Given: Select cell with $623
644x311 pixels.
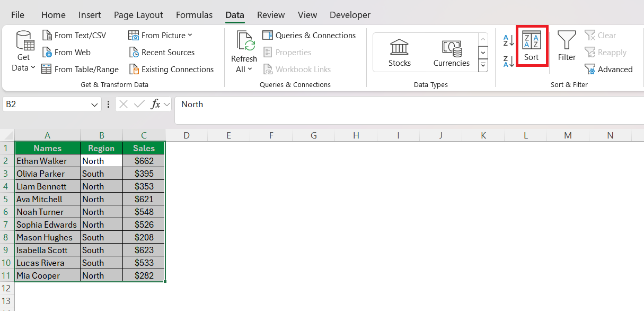Looking at the screenshot, I should click(x=144, y=250).
